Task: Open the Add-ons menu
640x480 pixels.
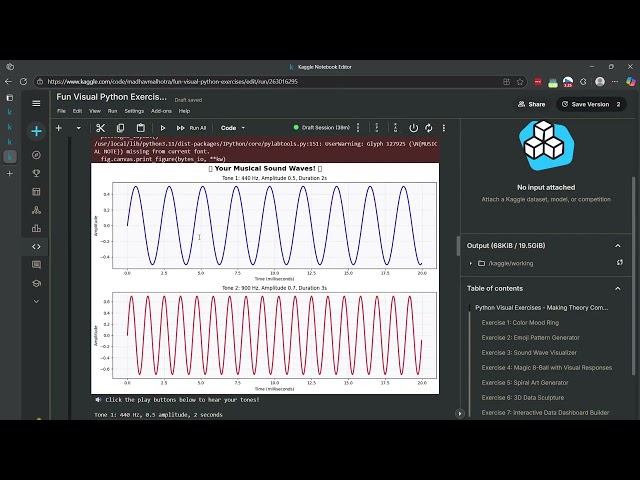Action: (x=161, y=111)
